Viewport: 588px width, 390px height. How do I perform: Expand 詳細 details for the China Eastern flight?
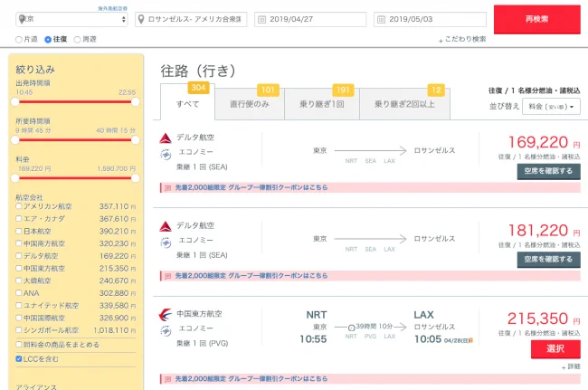(571, 366)
